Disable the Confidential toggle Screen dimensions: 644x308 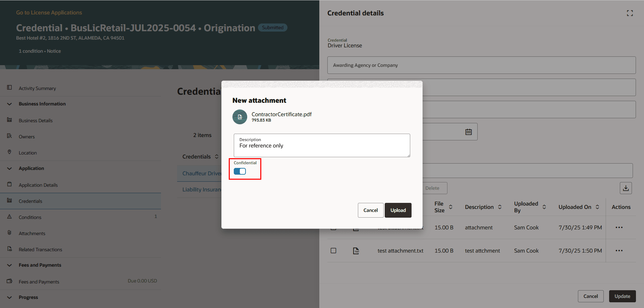239,171
